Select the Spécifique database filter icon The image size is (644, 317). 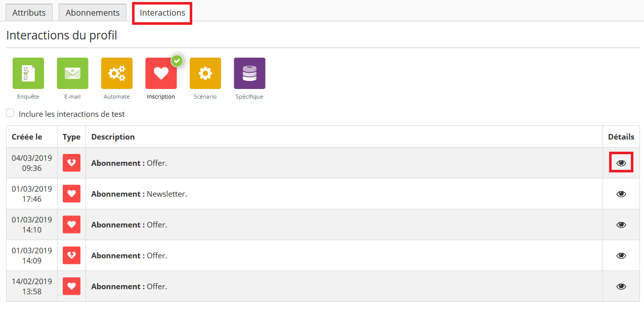click(249, 73)
